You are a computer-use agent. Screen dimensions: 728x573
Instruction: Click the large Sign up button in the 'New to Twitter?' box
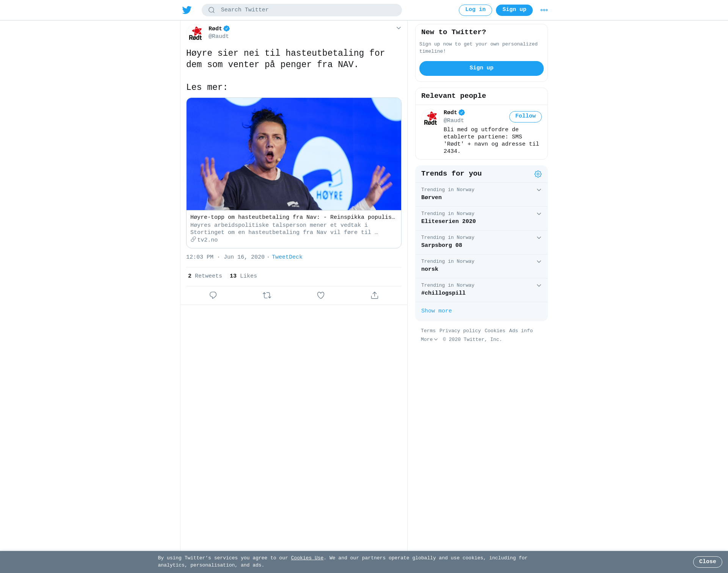(482, 68)
